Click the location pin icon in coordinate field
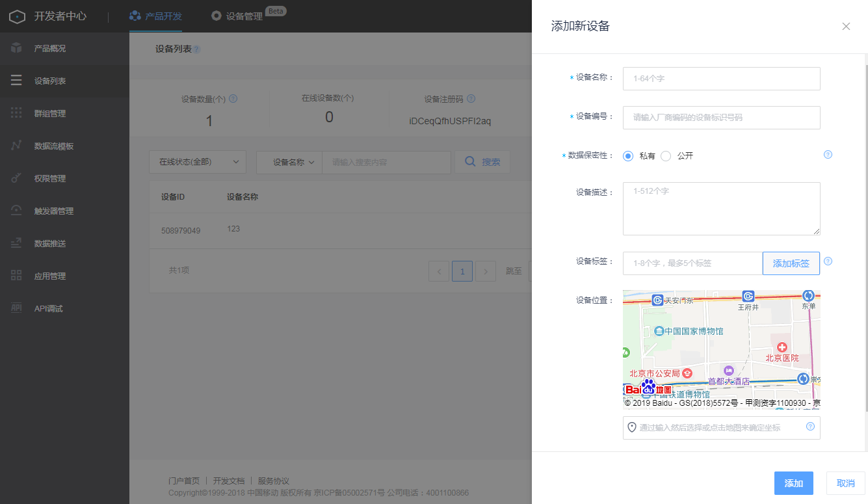This screenshot has width=868, height=504. pyautogui.click(x=631, y=427)
